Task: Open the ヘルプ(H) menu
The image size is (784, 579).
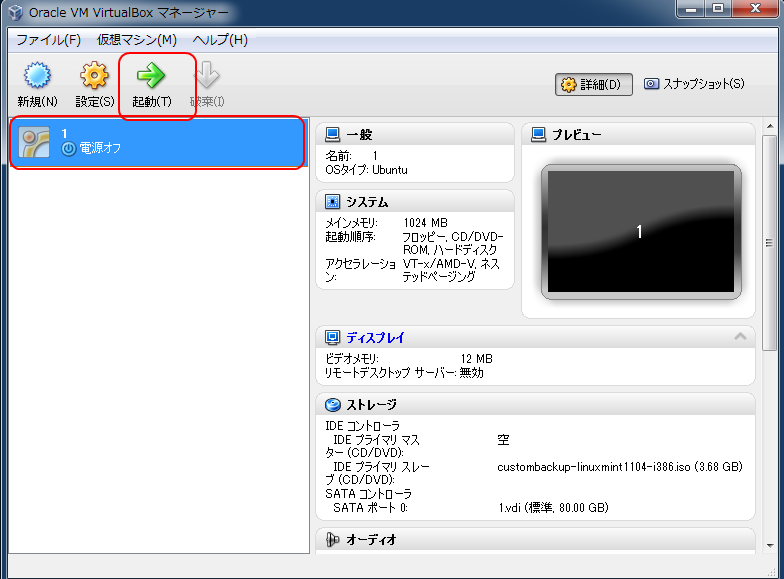Action: [x=220, y=40]
